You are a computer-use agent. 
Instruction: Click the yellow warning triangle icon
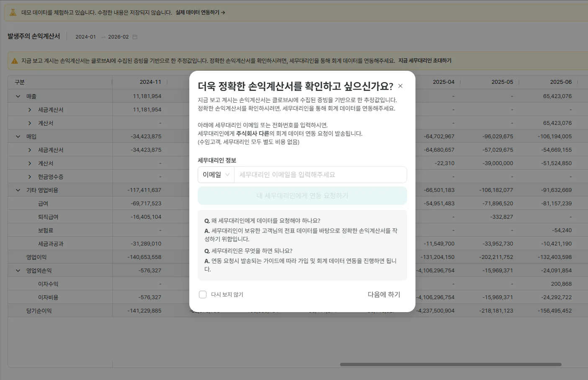click(15, 61)
